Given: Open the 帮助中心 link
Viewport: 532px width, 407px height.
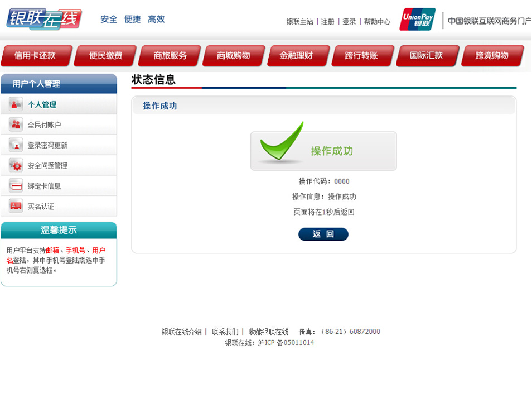Looking at the screenshot, I should coord(377,22).
